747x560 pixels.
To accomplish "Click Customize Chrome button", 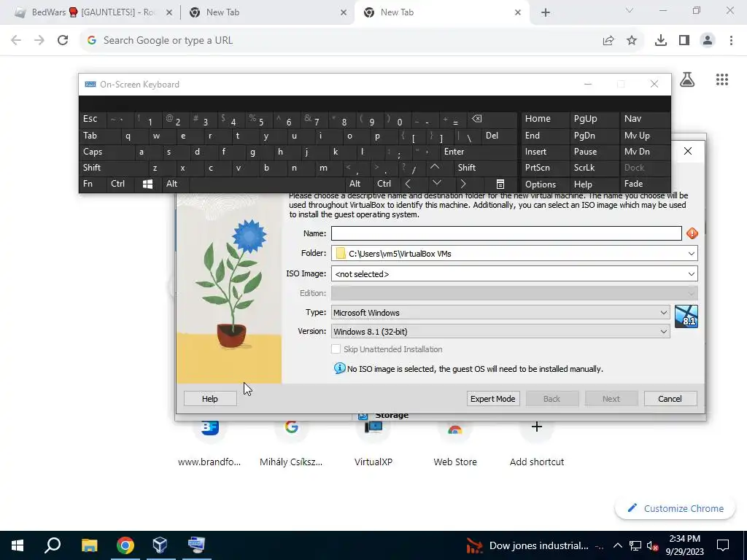I will (x=676, y=508).
